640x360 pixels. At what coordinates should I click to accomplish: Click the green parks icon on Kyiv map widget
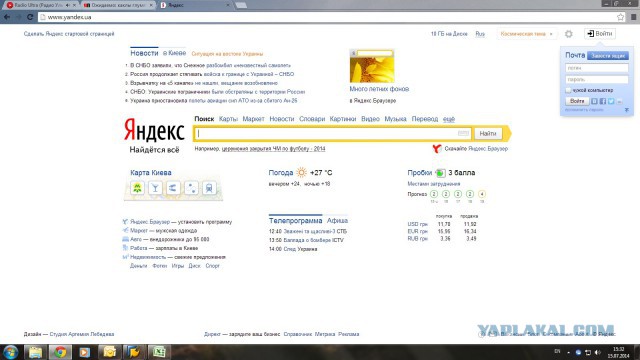click(137, 188)
